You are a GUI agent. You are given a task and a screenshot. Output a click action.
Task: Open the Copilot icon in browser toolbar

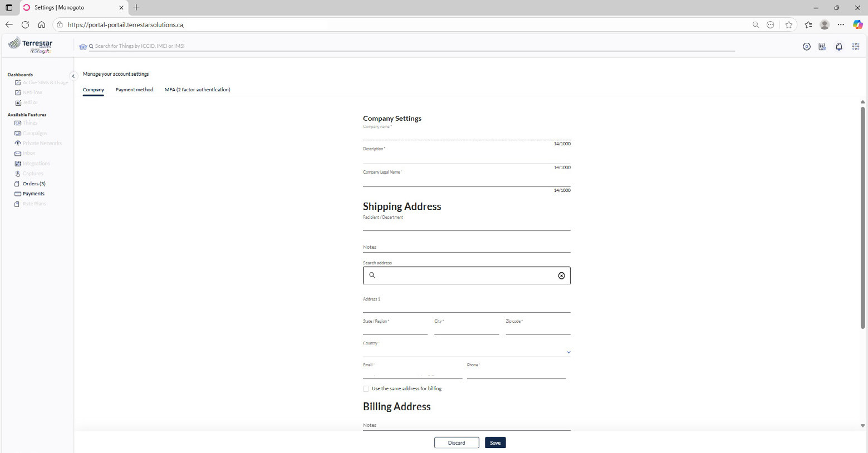[857, 24]
